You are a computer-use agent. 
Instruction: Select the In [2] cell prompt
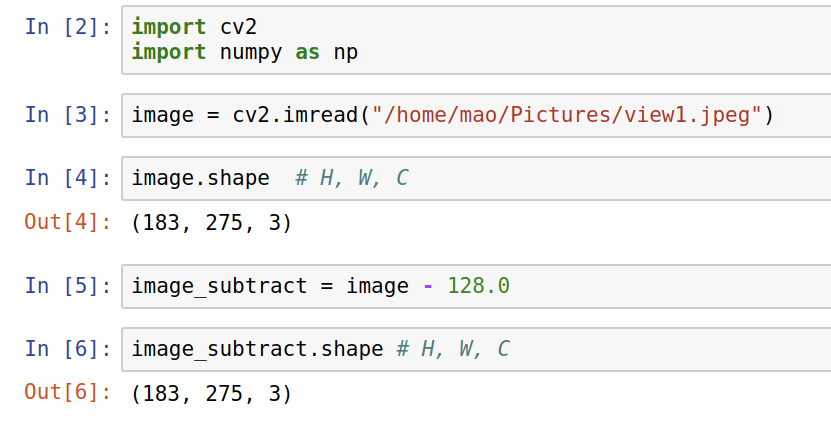(68, 27)
